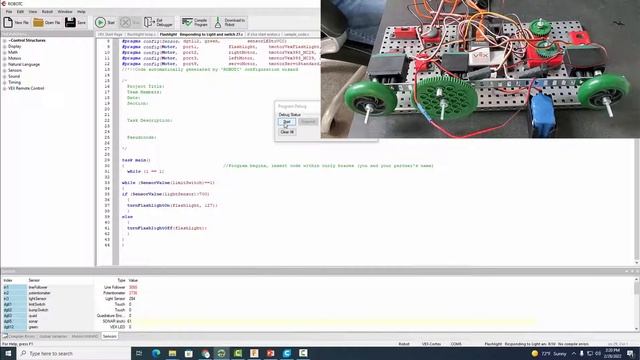Open Chrome from the taskbar

pos(205,353)
